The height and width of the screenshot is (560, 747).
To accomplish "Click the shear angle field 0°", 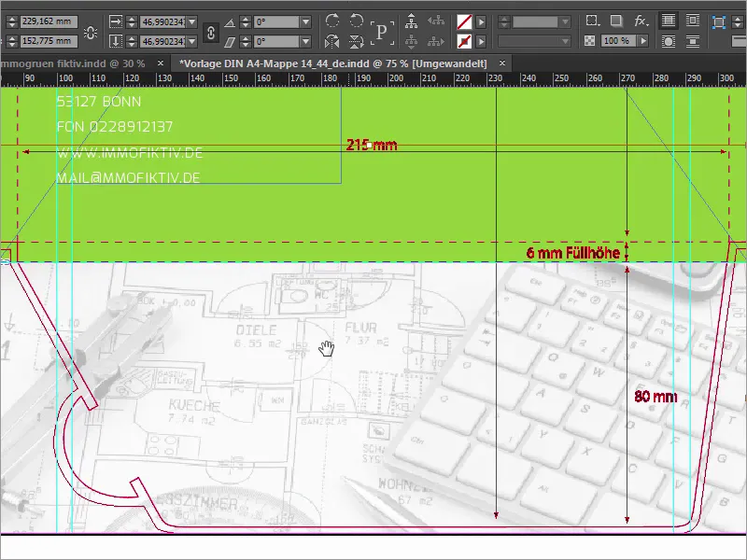I will (x=276, y=42).
